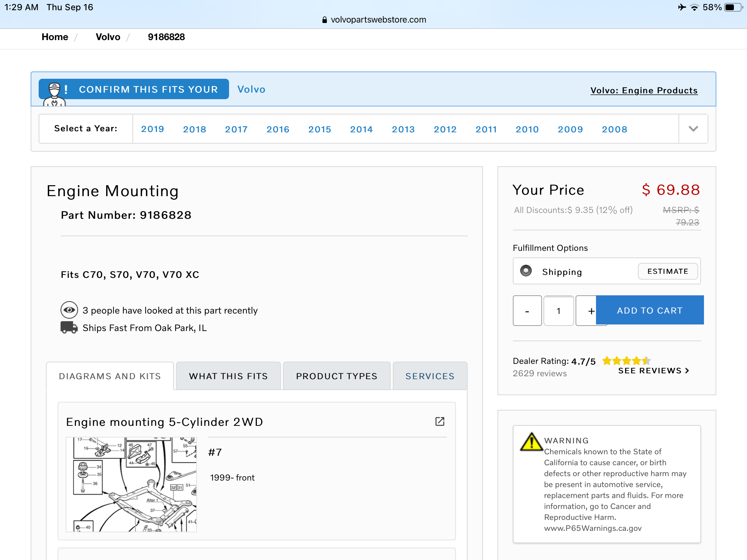Open See Reviews chevron link

pyautogui.click(x=653, y=371)
